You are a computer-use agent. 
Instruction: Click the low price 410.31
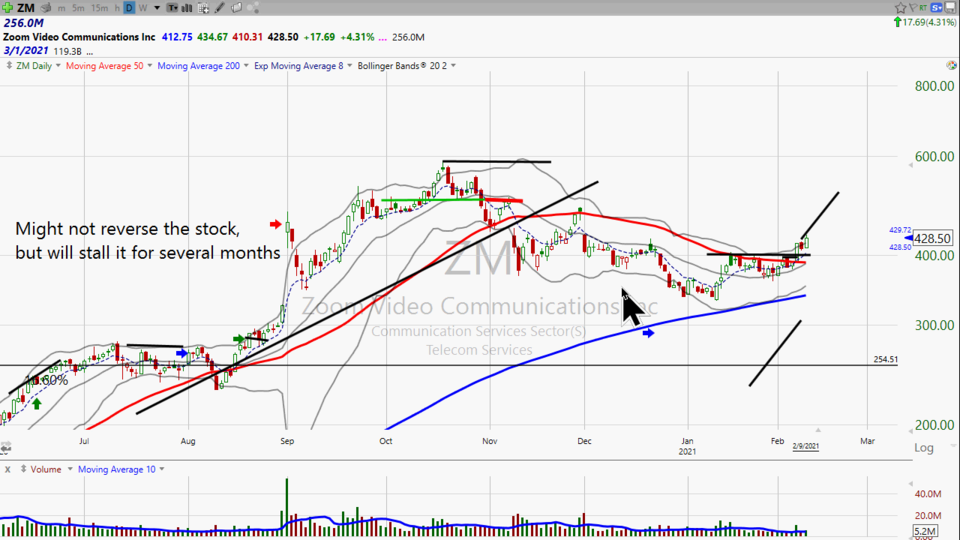coord(247,37)
